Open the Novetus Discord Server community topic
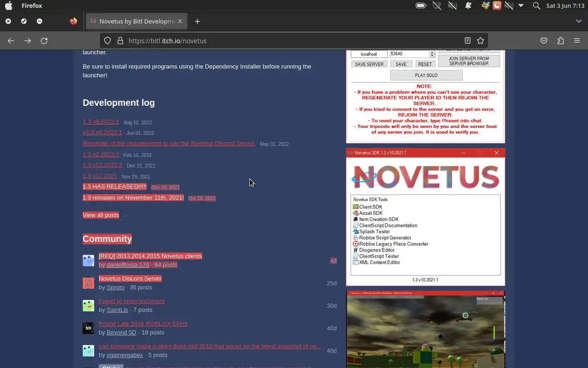This screenshot has height=368, width=588. click(x=130, y=278)
